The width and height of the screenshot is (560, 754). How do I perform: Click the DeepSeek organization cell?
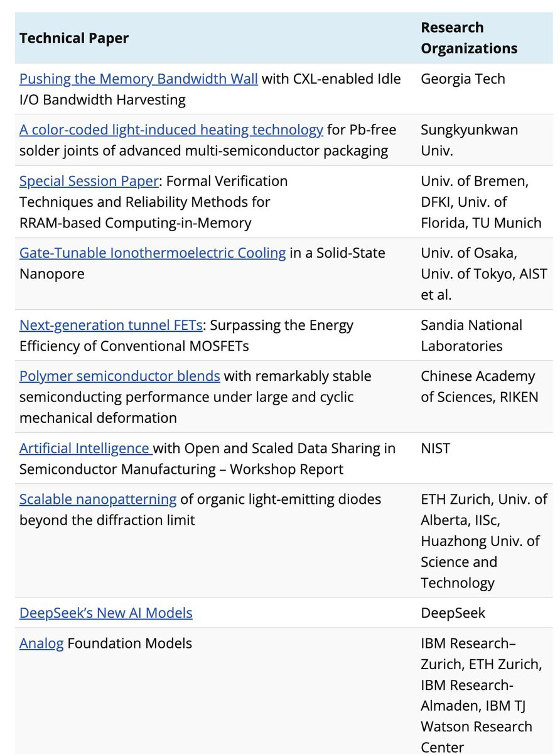click(x=453, y=613)
